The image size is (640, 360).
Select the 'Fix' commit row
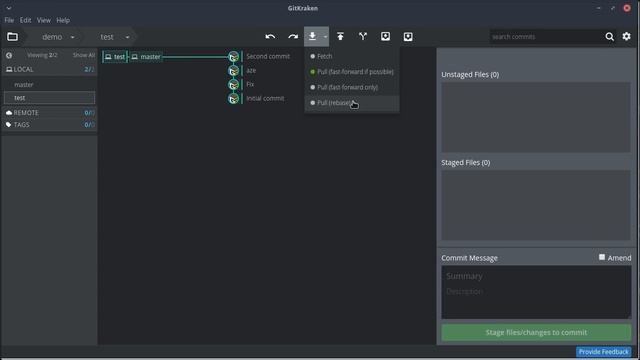tap(250, 84)
